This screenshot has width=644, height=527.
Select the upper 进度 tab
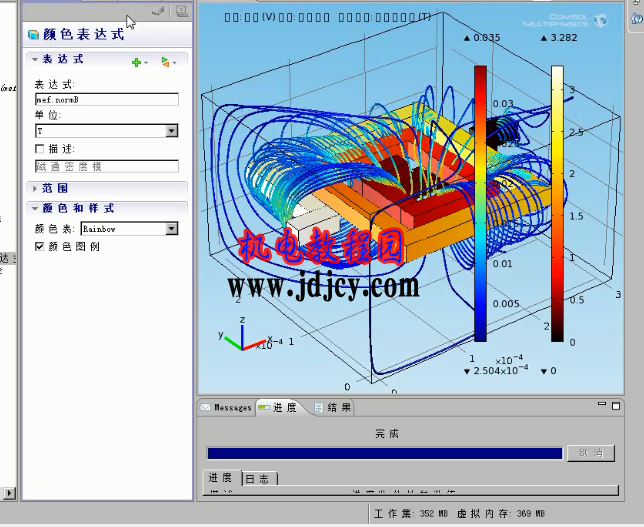278,407
